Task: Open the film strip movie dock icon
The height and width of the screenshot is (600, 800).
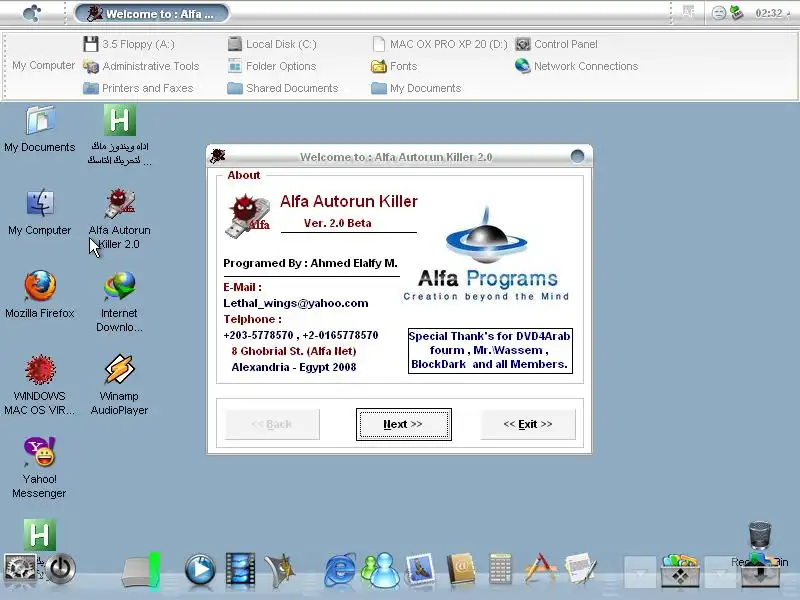Action: [x=240, y=569]
